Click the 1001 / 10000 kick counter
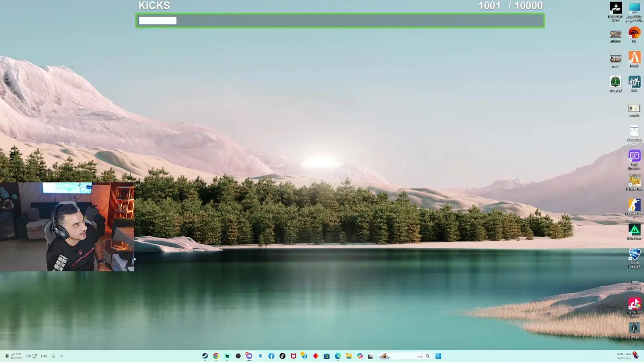644x362 pixels. (x=510, y=6)
